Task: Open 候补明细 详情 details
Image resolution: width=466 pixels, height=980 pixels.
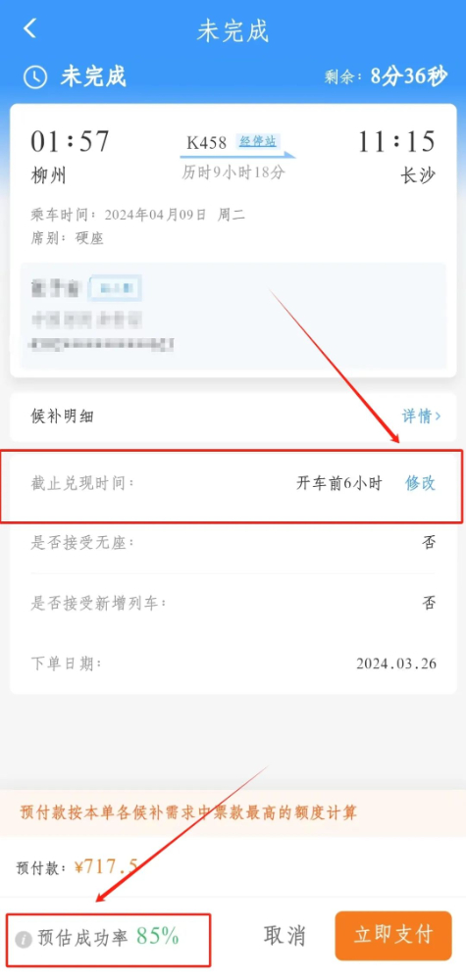Action: (x=421, y=416)
